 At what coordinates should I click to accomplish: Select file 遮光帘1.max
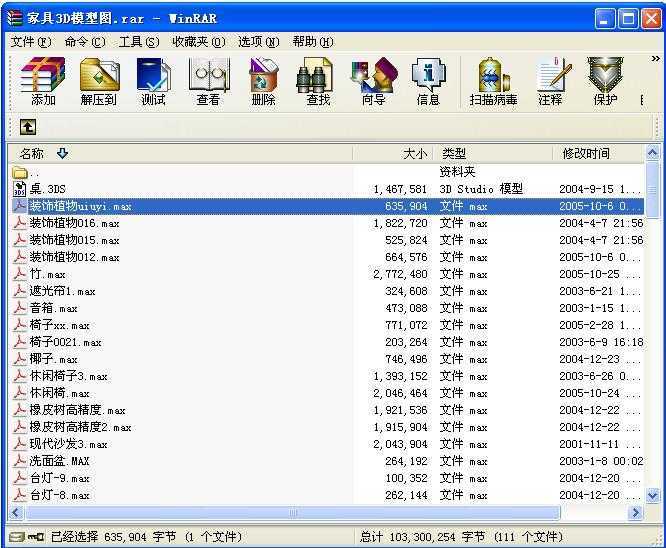(62, 291)
